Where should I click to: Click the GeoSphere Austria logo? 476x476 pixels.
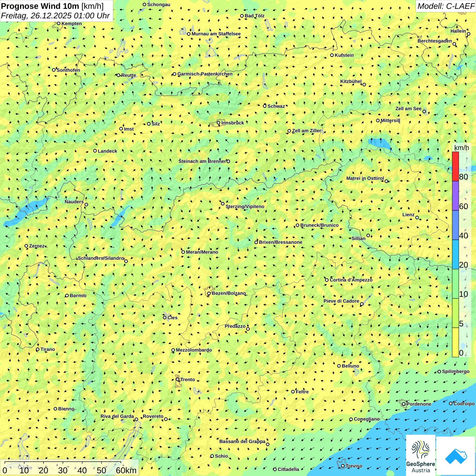[x=421, y=455]
